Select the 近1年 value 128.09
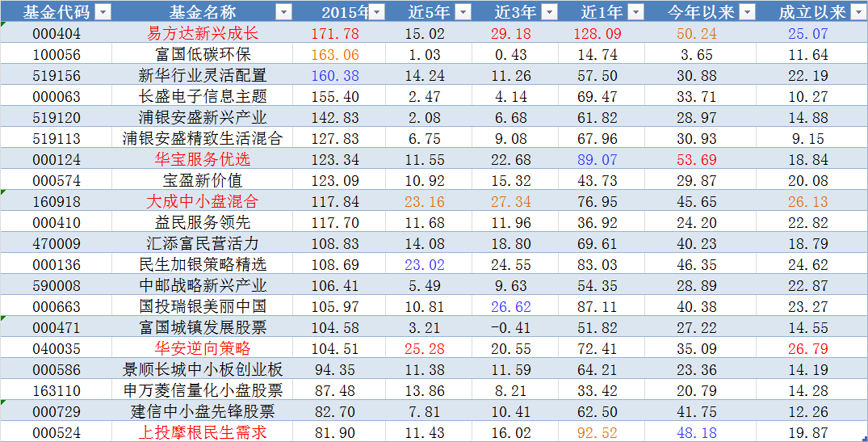The image size is (868, 442). (x=598, y=34)
